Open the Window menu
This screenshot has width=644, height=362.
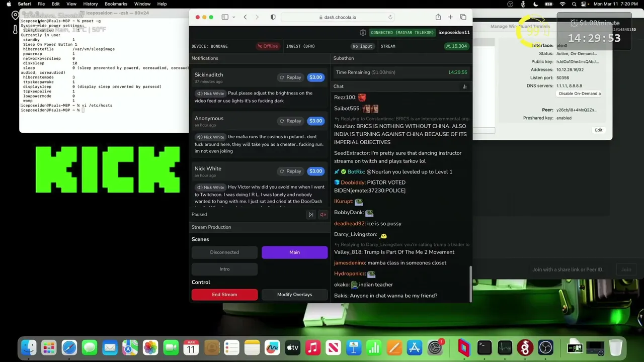click(x=142, y=4)
